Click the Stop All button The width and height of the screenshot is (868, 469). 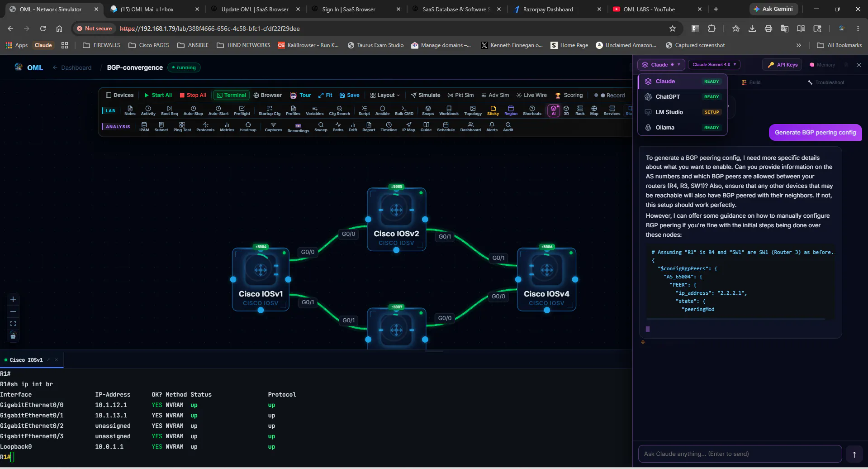point(193,95)
